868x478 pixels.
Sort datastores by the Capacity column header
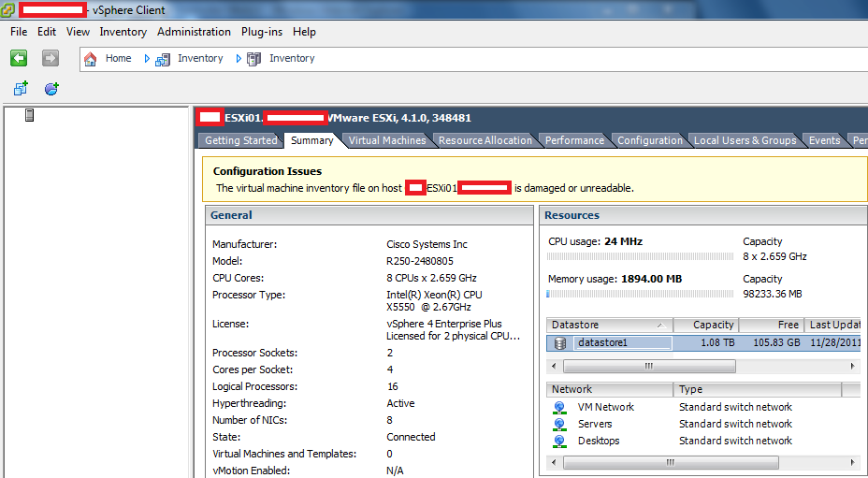(706, 325)
